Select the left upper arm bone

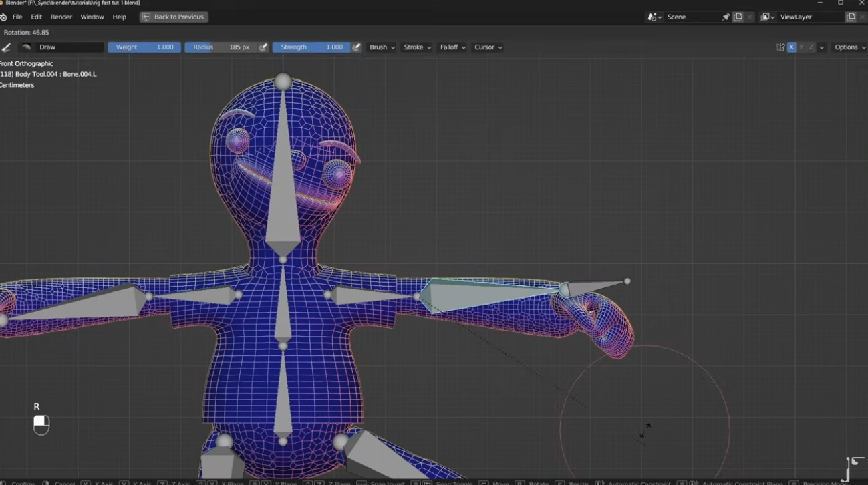[x=371, y=295]
